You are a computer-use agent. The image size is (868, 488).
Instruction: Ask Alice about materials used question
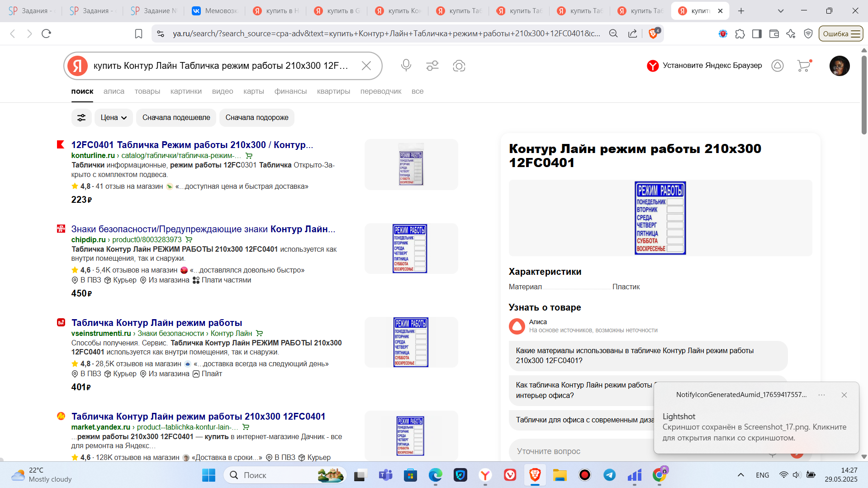tap(648, 356)
